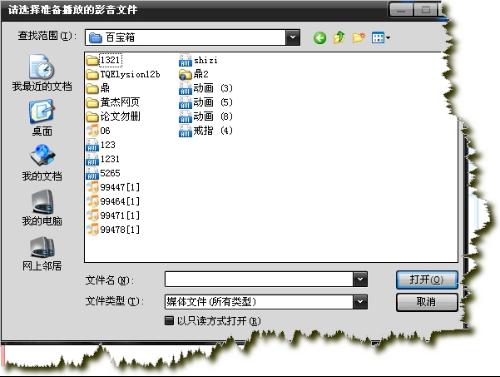
Task: Go up one folder level icon
Action: (x=339, y=38)
